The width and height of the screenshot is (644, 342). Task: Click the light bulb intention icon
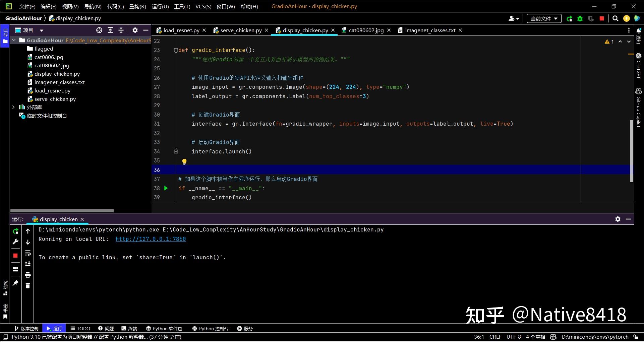pyautogui.click(x=184, y=162)
